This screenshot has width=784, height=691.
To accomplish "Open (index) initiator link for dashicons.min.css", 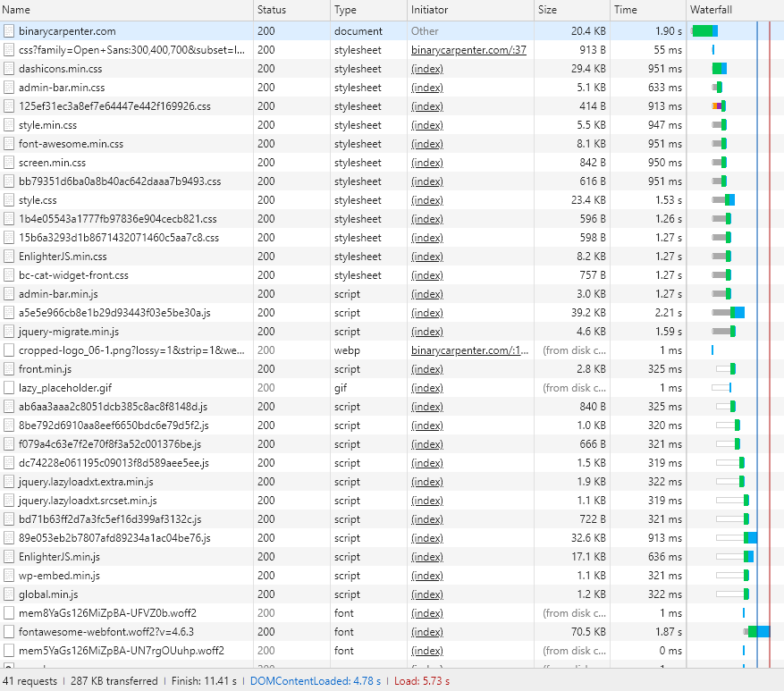I will pyautogui.click(x=427, y=69).
